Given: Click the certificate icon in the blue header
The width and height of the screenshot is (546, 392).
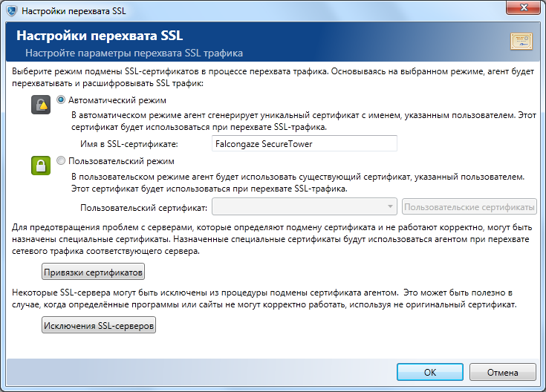Looking at the screenshot, I should [x=521, y=42].
